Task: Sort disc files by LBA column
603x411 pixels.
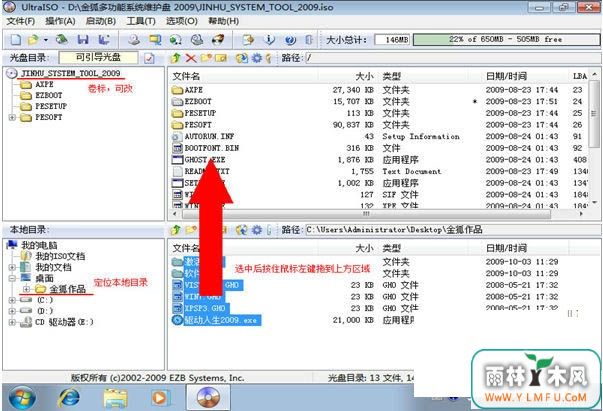Action: pos(580,76)
